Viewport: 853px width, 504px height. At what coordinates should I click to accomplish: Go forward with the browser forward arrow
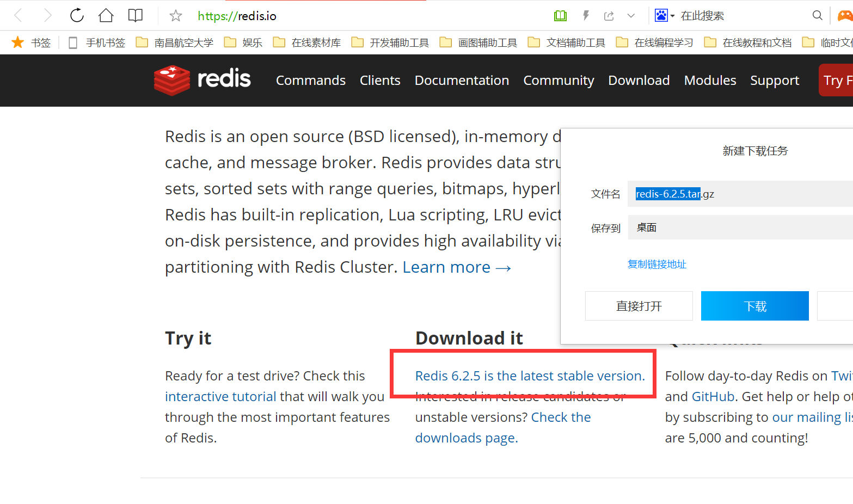[47, 15]
